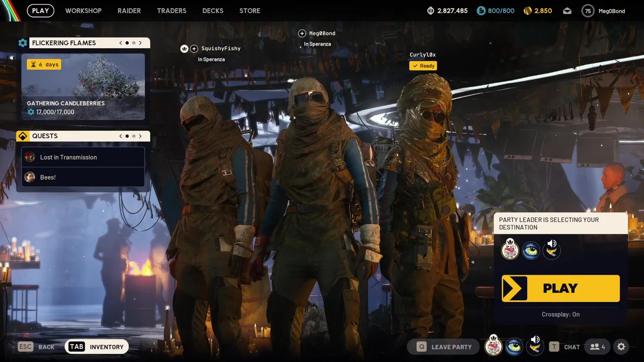Click the party leader crown icon by SquishyFishy

point(184,49)
